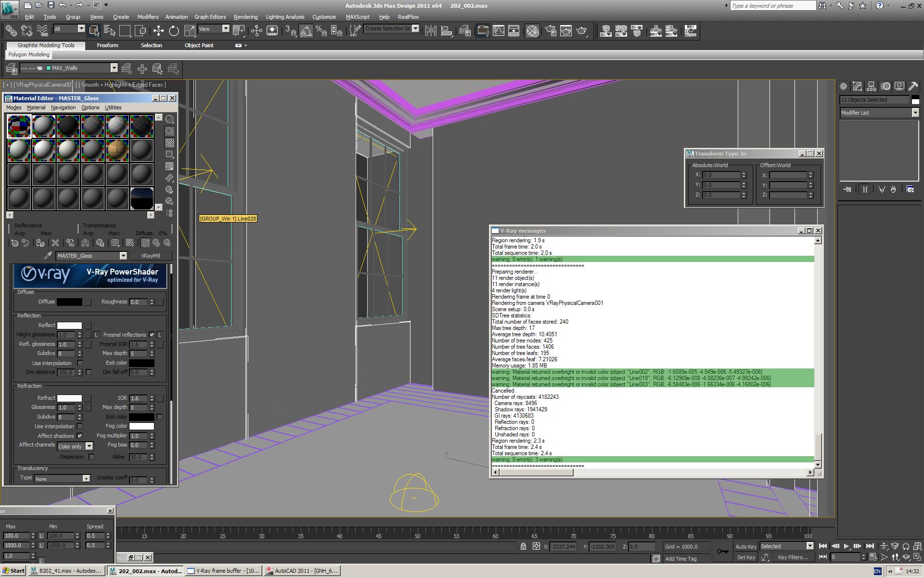Expand the Modifier List dropdown

915,113
